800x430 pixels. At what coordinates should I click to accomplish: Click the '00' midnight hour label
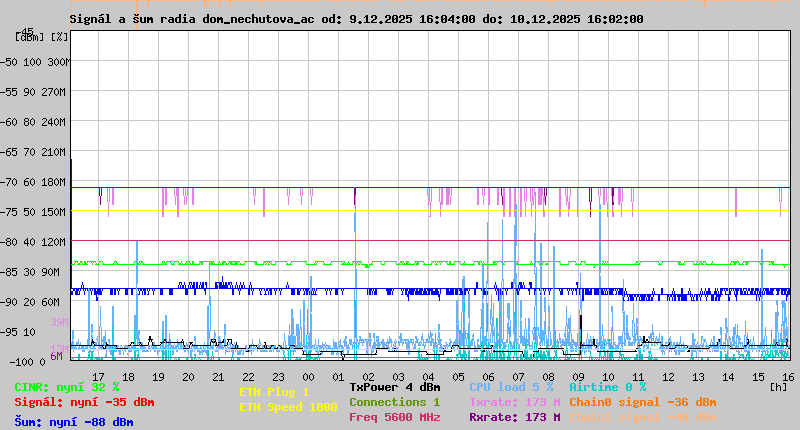click(308, 377)
